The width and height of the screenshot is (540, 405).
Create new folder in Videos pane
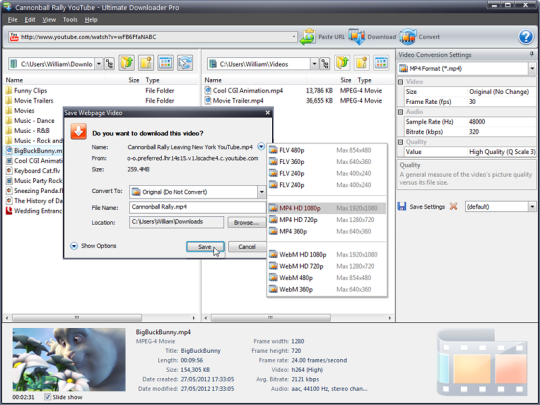pos(362,63)
